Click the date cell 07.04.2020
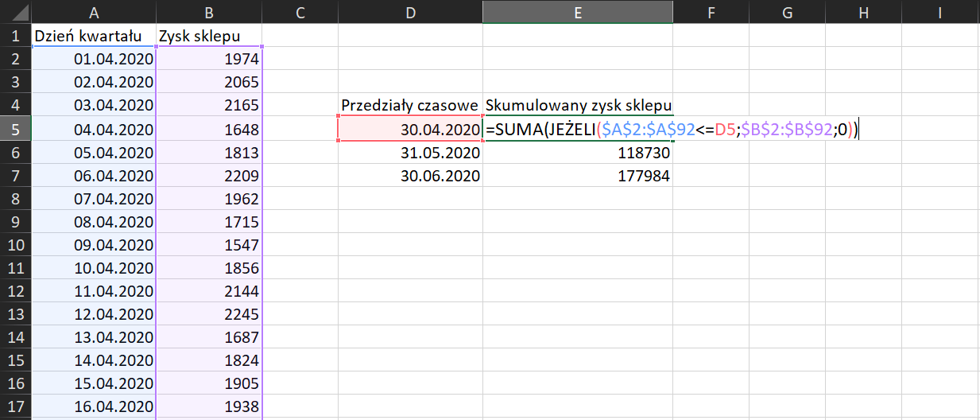Image resolution: width=980 pixels, height=420 pixels. coord(94,198)
